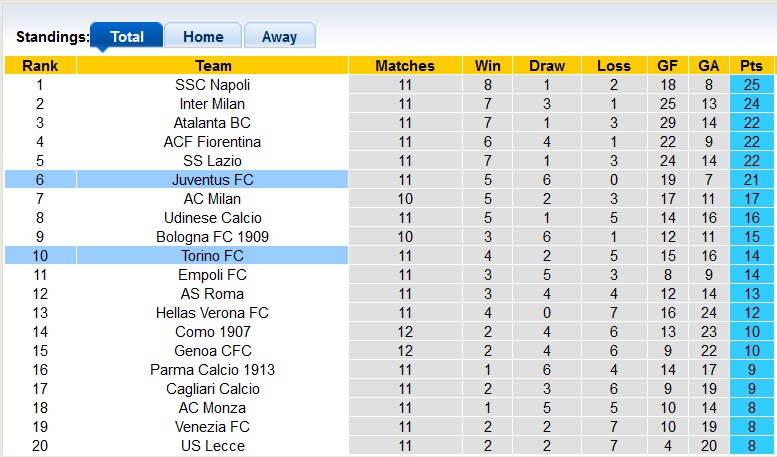Click on Atalanta BC team name
The height and width of the screenshot is (457, 777).
pyautogui.click(x=212, y=123)
